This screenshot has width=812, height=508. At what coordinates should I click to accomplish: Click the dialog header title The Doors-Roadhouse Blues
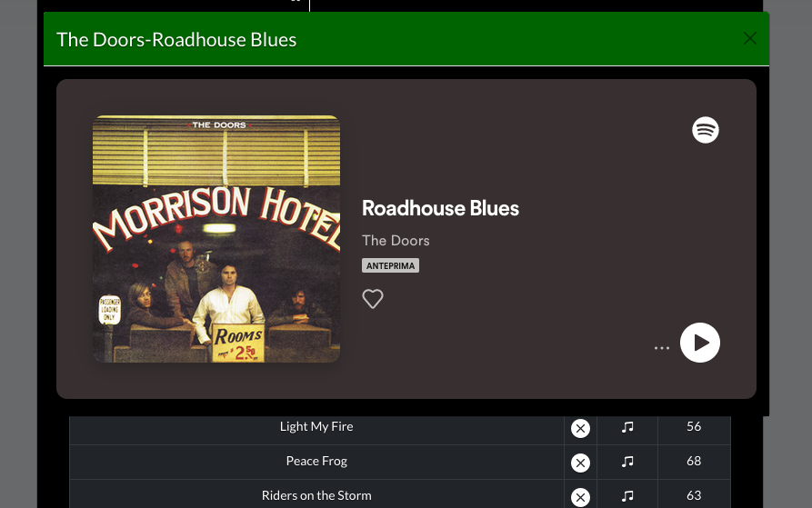click(x=176, y=40)
